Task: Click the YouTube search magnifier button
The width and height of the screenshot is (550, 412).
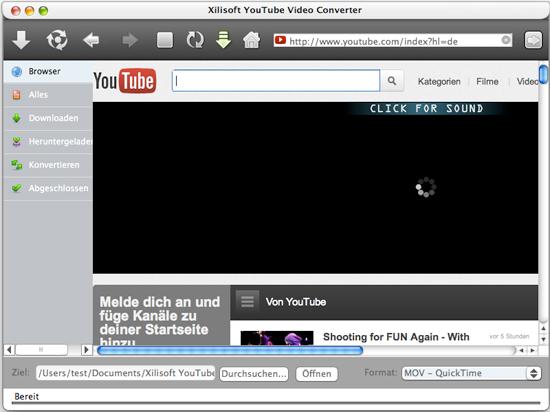Action: (392, 81)
